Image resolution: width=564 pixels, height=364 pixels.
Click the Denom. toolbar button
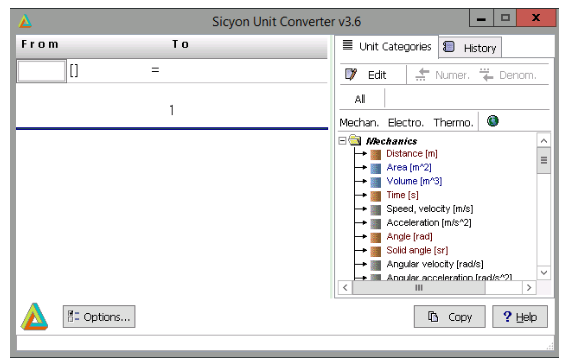tap(508, 75)
